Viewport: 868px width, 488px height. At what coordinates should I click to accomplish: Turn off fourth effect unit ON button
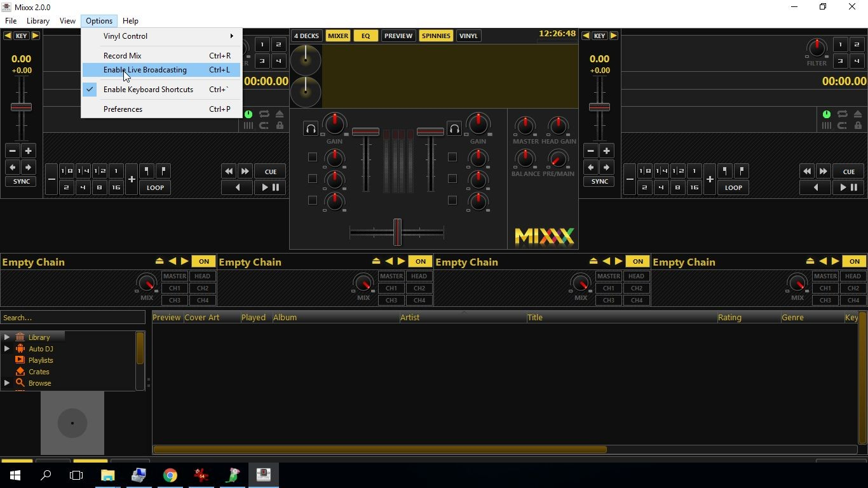855,261
